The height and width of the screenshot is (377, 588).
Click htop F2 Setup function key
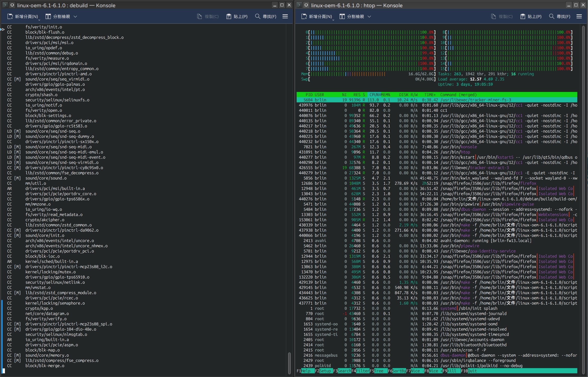(x=325, y=371)
